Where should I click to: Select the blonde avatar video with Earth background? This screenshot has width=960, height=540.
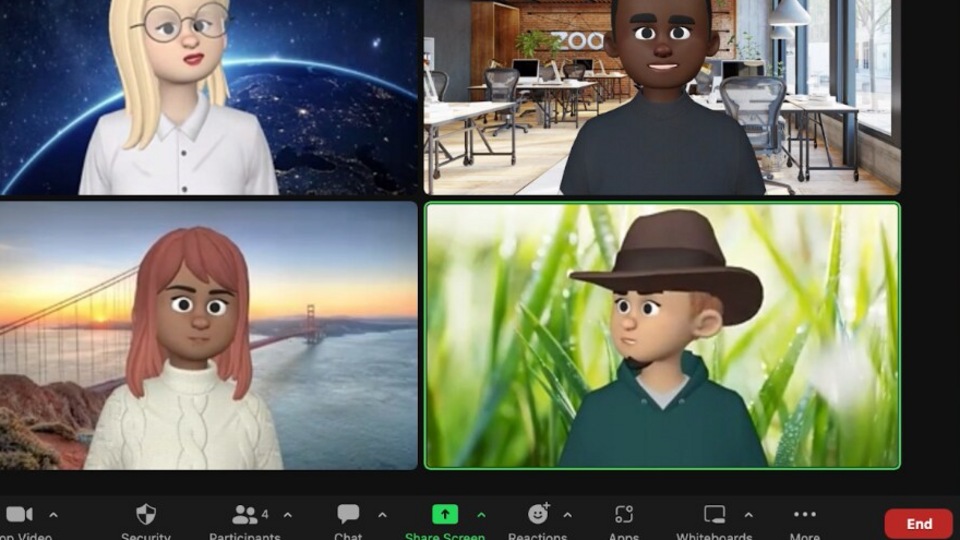click(x=209, y=97)
